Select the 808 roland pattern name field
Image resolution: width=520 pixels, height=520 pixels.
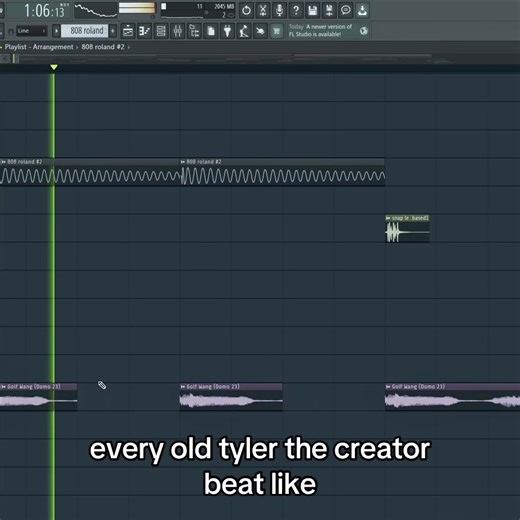[85, 31]
